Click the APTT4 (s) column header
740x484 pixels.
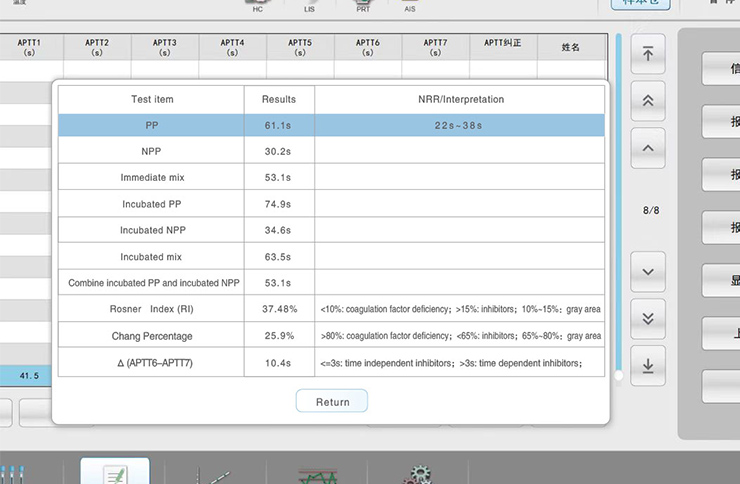(232, 47)
